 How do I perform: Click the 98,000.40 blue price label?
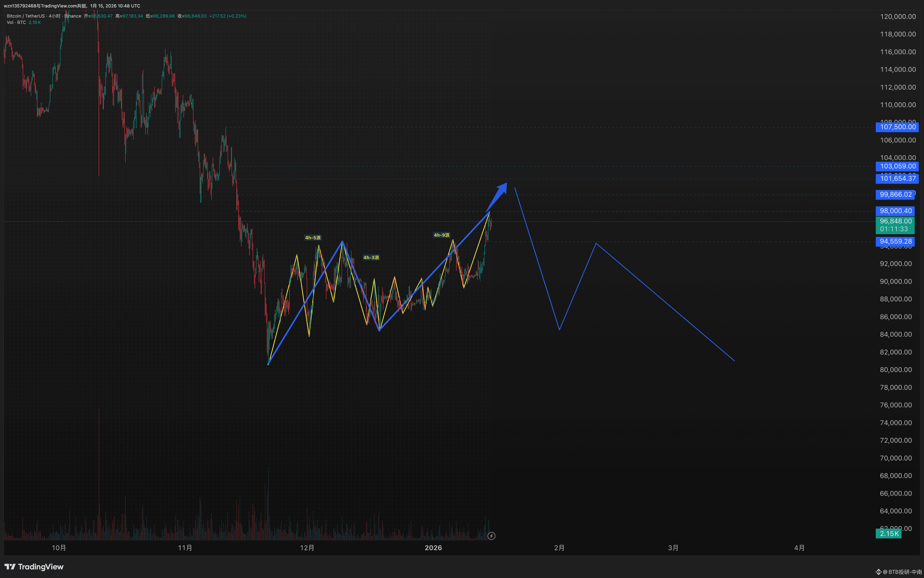895,211
